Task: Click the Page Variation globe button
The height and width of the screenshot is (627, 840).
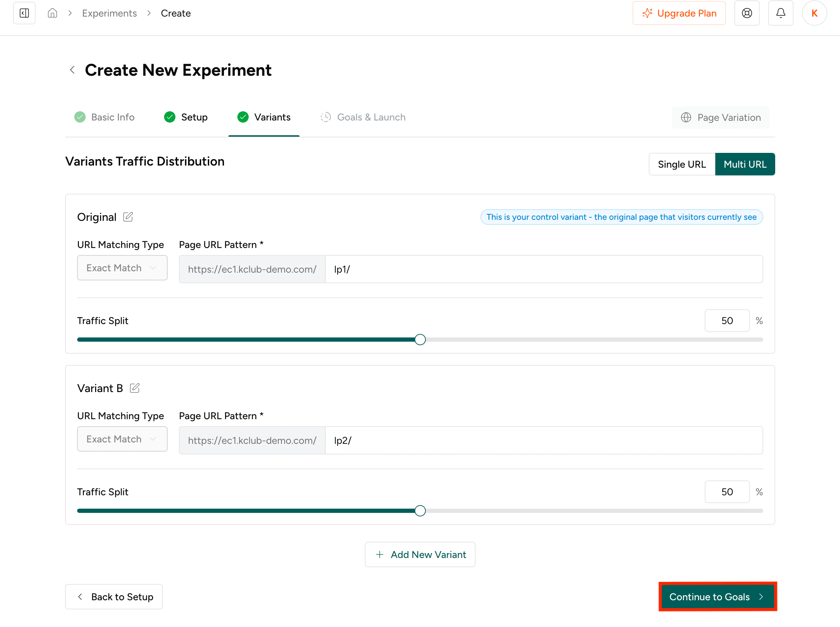Action: (720, 117)
